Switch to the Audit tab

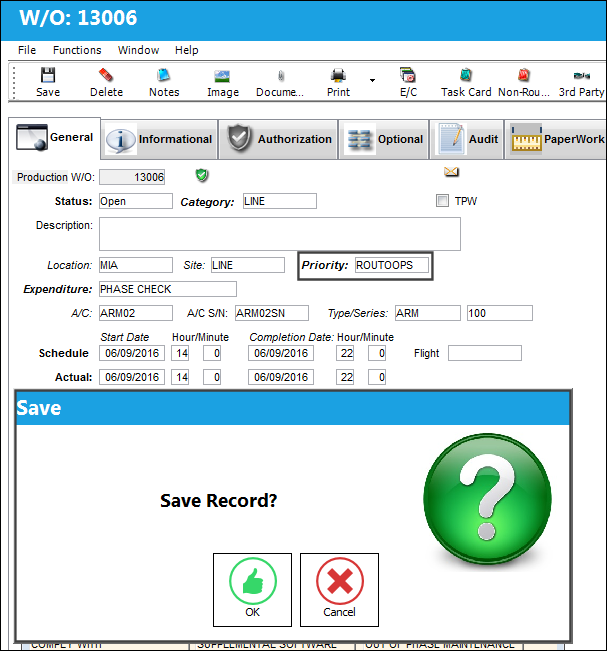[x=466, y=140]
